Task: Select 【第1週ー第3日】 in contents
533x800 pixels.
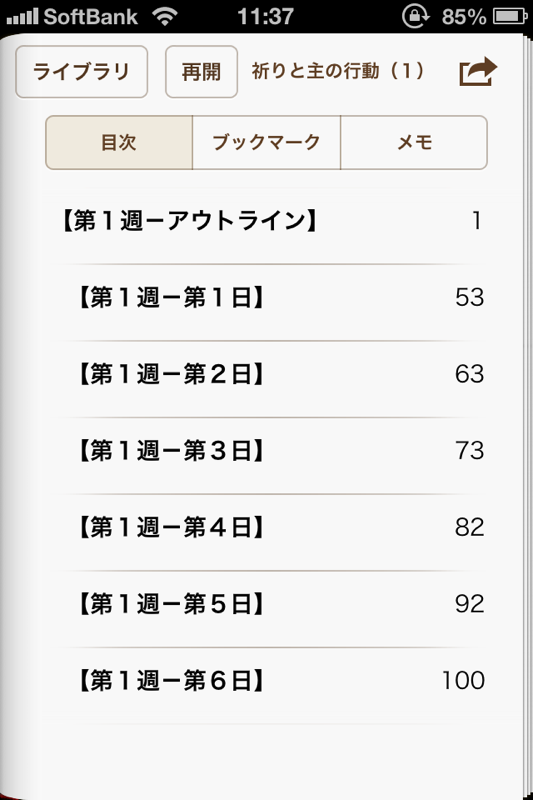Action: point(270,451)
